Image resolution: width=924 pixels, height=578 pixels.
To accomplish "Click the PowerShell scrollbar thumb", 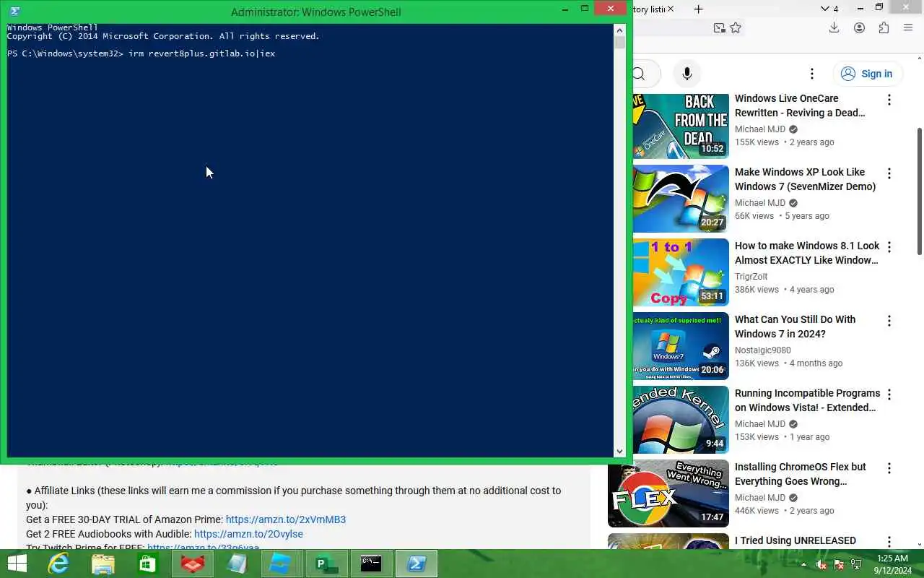I will coord(619,43).
